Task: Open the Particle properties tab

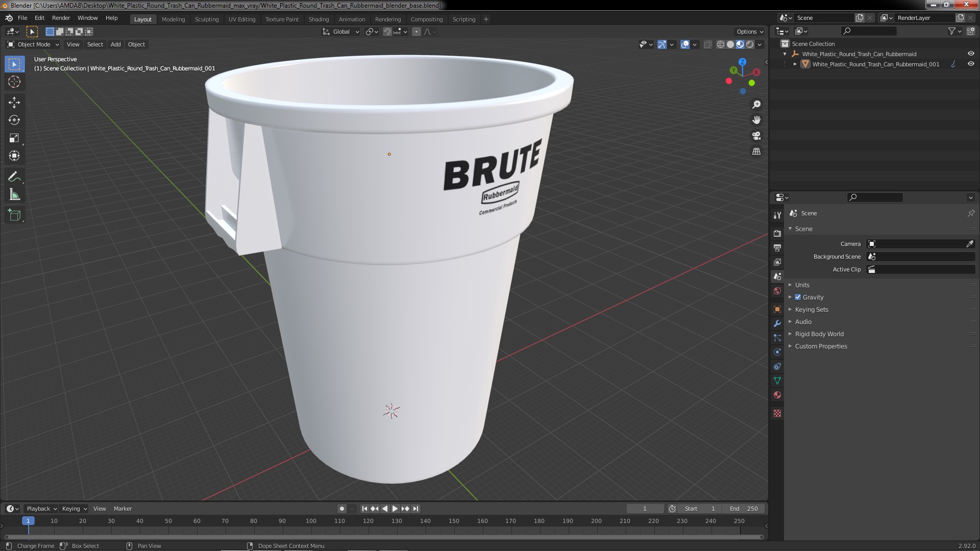Action: tap(777, 338)
